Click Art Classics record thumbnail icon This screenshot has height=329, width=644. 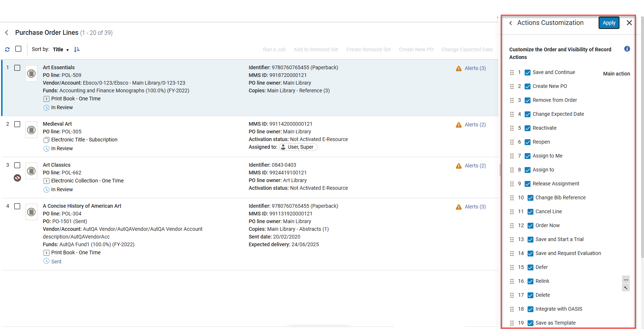pyautogui.click(x=31, y=171)
